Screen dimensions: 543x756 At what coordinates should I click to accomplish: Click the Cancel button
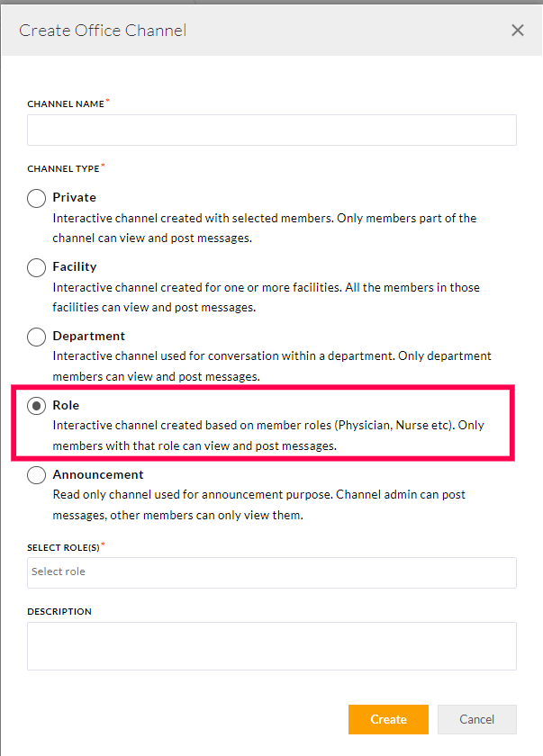pos(476,719)
